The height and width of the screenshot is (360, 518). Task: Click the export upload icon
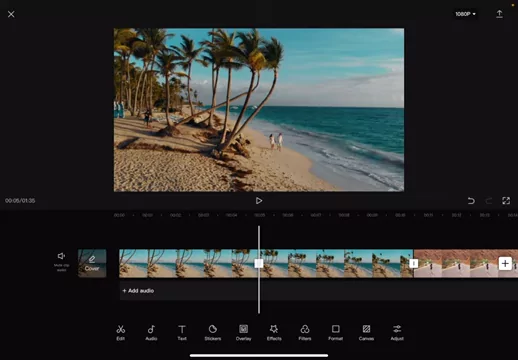tap(499, 14)
